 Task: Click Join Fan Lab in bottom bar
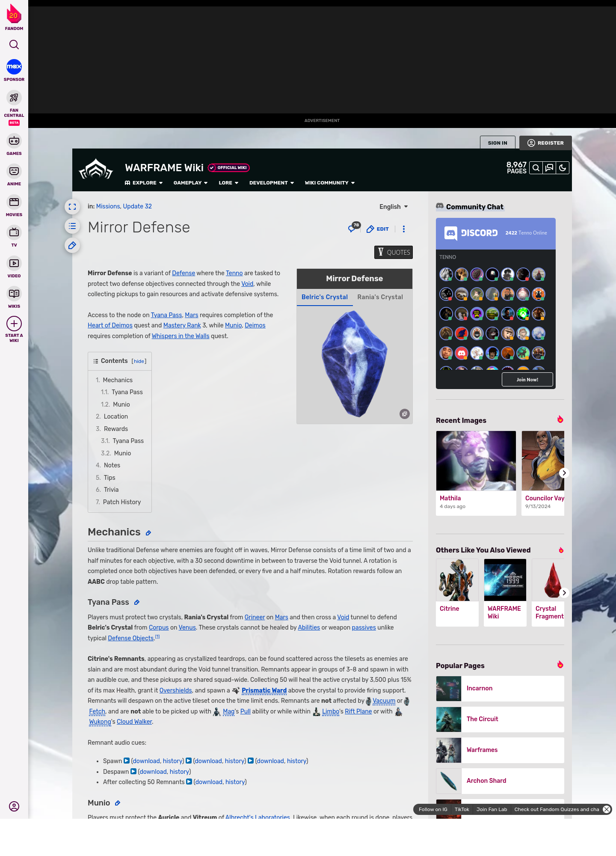492,809
